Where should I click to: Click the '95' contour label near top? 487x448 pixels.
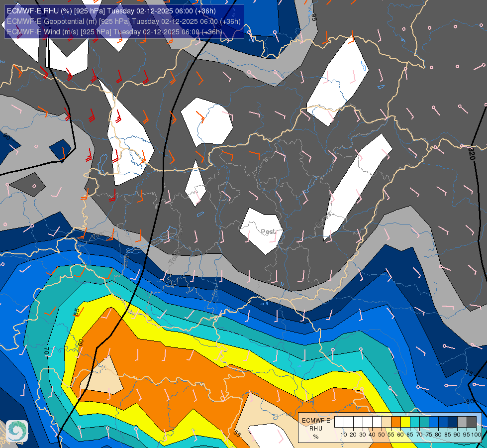click(x=314, y=17)
